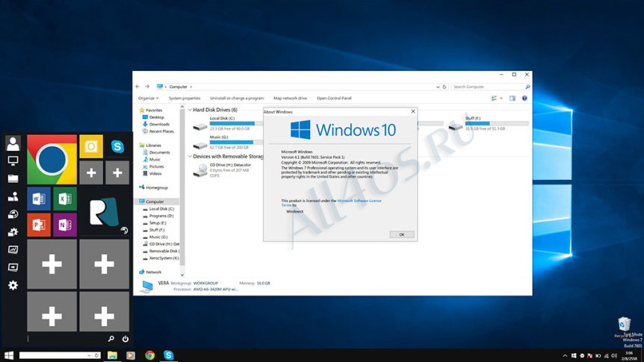Open the large R logo tile
The image size is (644, 362).
(x=104, y=212)
